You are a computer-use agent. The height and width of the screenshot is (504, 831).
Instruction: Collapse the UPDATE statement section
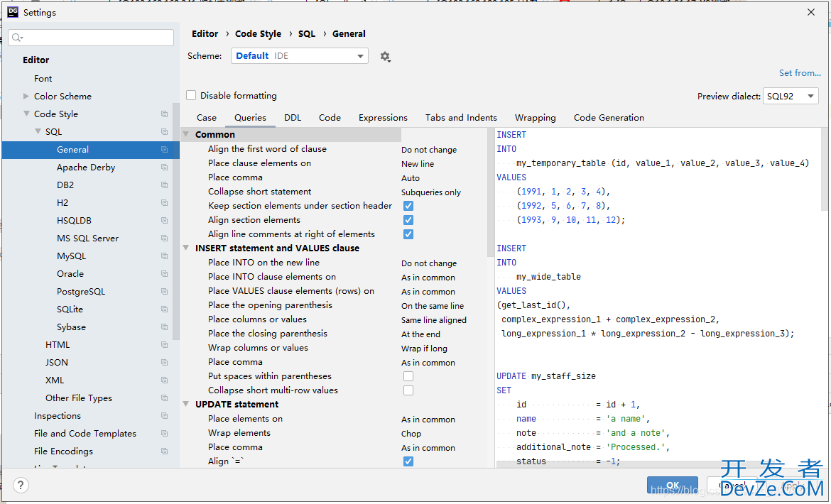pyautogui.click(x=186, y=404)
